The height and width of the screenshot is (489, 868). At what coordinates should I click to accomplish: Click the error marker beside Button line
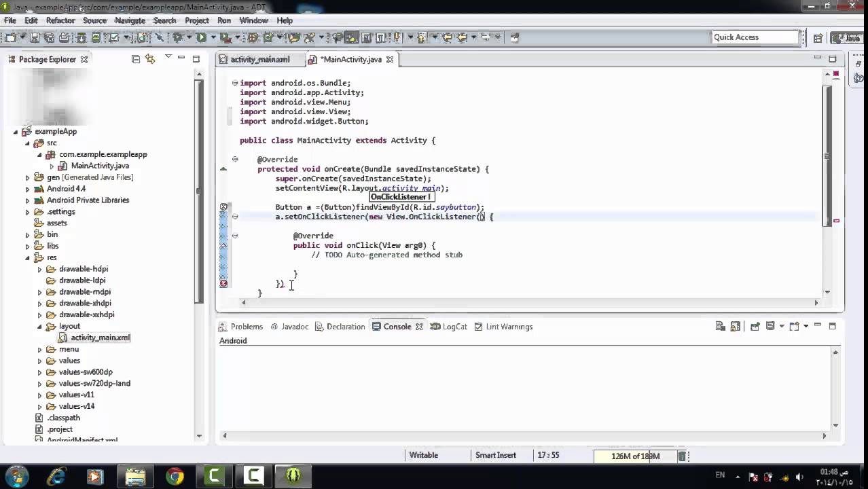click(223, 207)
